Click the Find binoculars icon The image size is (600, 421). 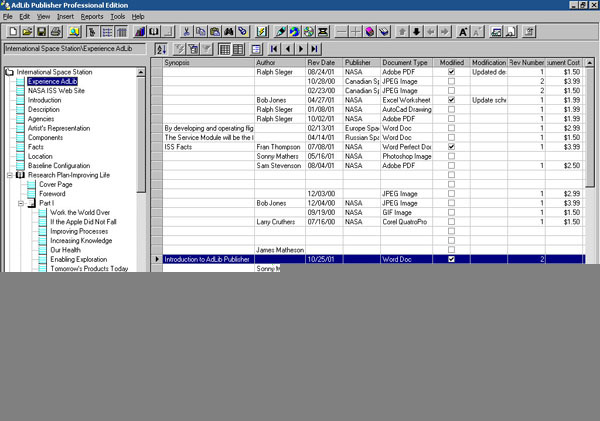click(x=229, y=32)
